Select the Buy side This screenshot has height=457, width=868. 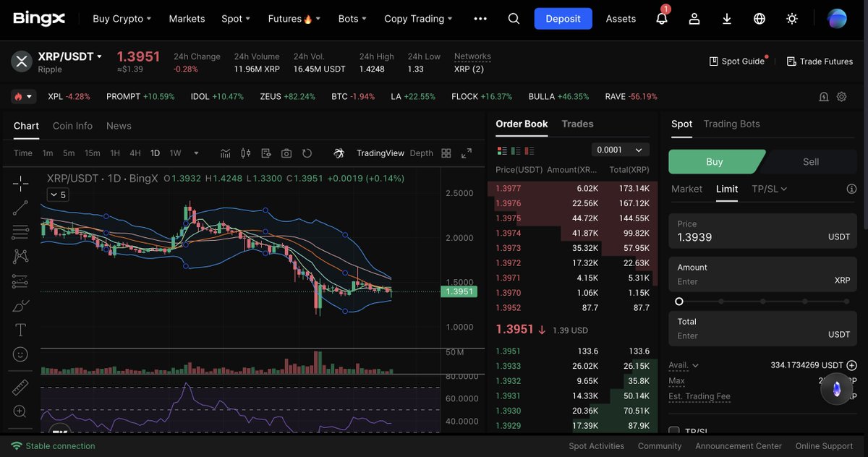[715, 161]
